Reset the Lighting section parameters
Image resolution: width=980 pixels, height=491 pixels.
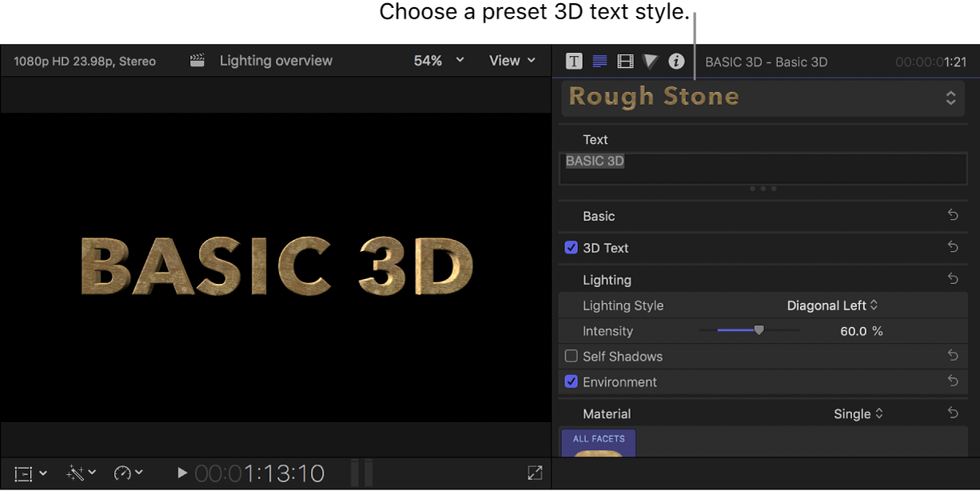point(951,278)
